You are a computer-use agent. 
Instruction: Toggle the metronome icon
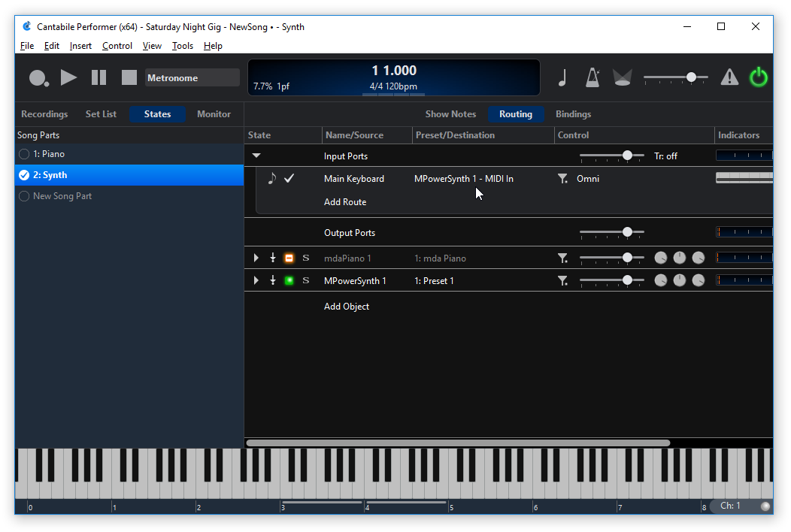(592, 77)
